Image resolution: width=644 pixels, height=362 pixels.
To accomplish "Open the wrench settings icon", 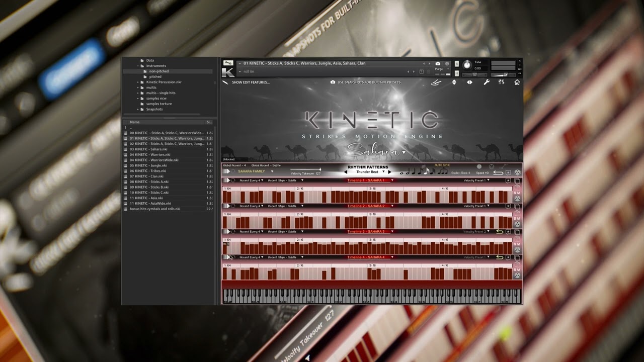I will 487,82.
